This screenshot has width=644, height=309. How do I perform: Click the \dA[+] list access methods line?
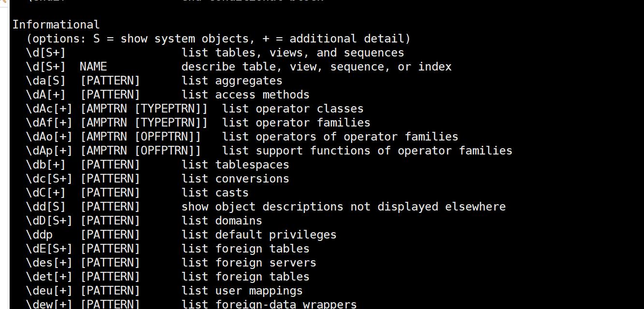[168, 95]
